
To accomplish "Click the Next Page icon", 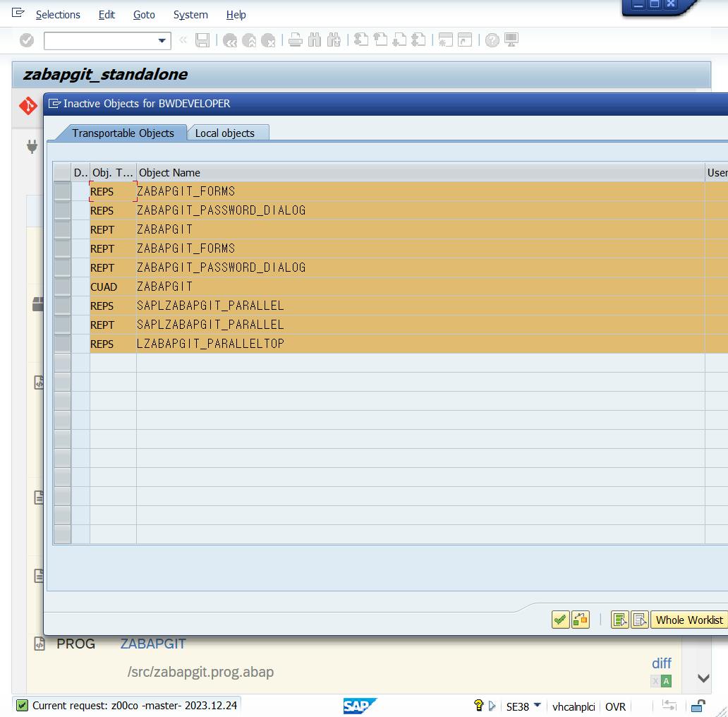I will [399, 40].
